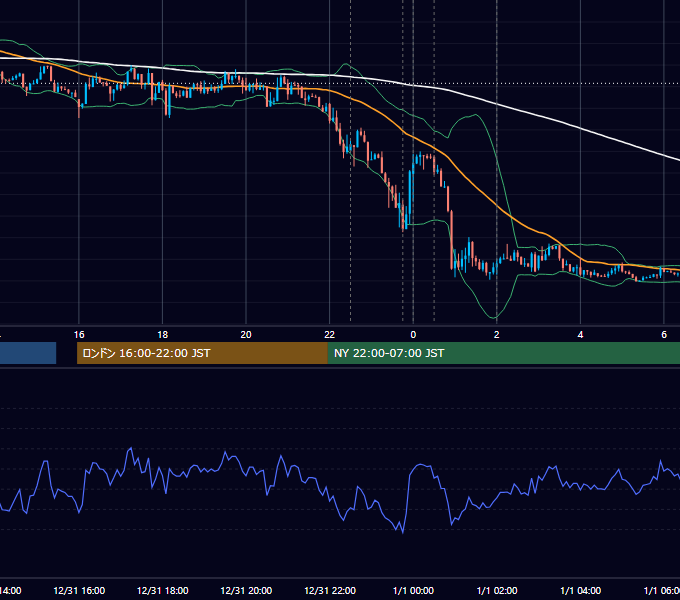
Task: Select the 18 hour label on upper axis
Action: pyautogui.click(x=163, y=335)
